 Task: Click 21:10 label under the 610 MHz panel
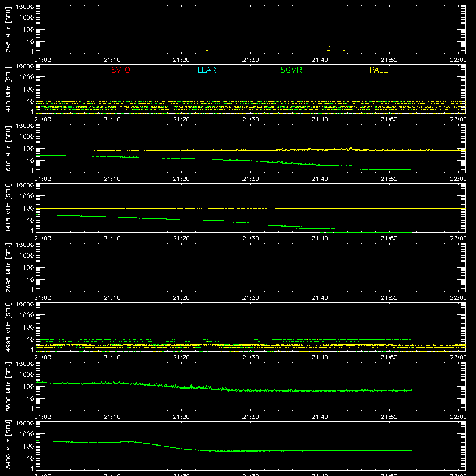point(112,179)
